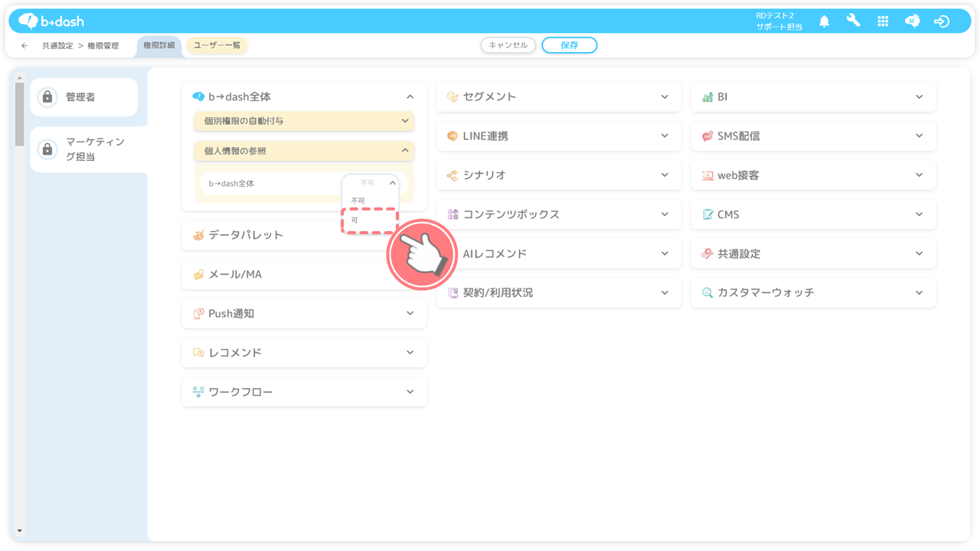Click the web接客 icon
This screenshot has width=980, height=551.
point(707,175)
